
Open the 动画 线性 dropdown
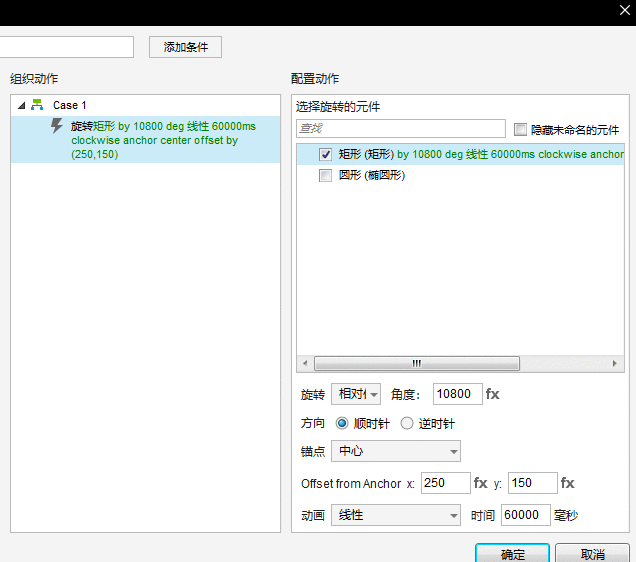[x=396, y=515]
